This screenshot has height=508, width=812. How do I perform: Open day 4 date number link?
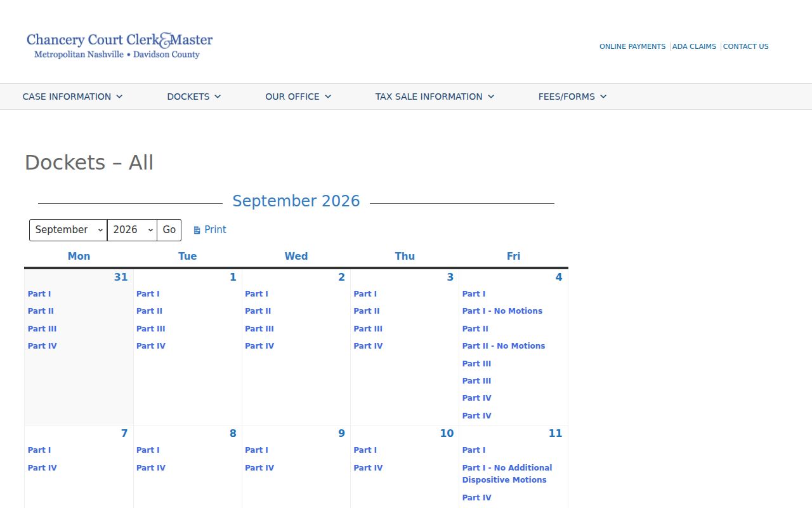559,277
